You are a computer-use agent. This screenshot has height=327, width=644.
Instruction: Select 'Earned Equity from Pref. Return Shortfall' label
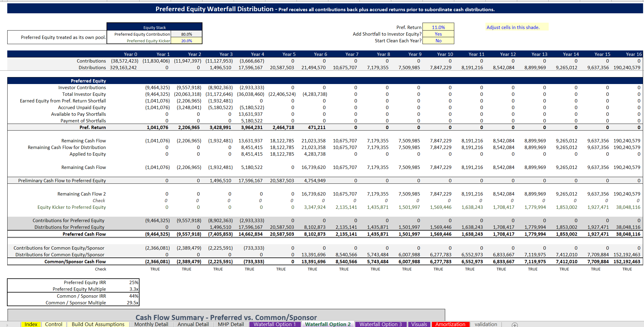(x=63, y=101)
